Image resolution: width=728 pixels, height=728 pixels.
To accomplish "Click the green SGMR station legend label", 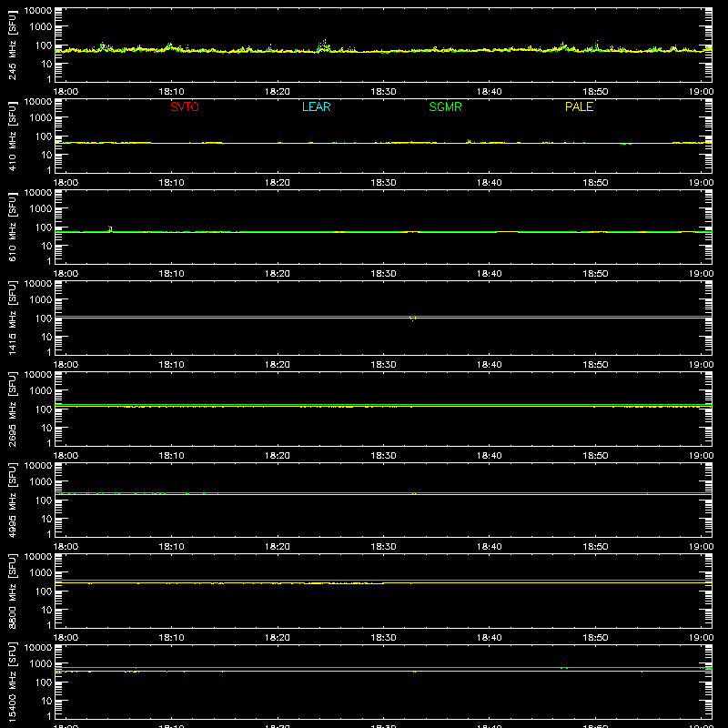I will (x=445, y=106).
